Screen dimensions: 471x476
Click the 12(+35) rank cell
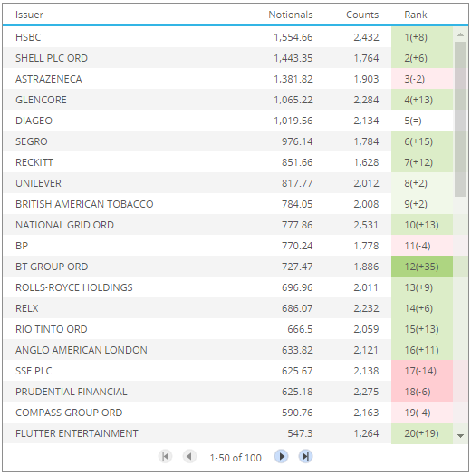(422, 267)
